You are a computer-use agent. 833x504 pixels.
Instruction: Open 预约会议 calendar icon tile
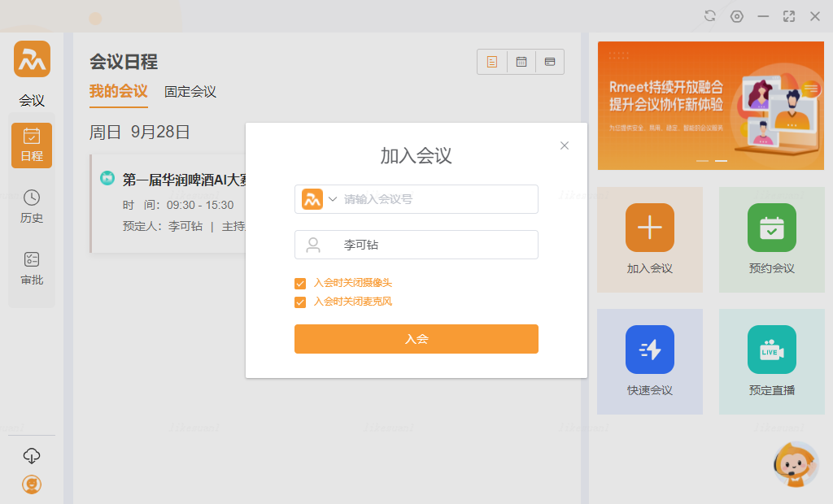click(771, 228)
